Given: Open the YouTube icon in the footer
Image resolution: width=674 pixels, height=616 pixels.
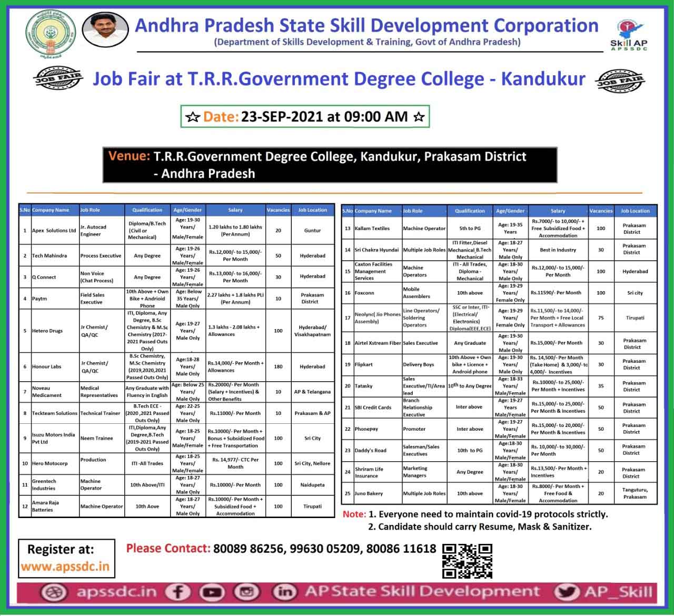Looking at the screenshot, I should [x=212, y=592].
